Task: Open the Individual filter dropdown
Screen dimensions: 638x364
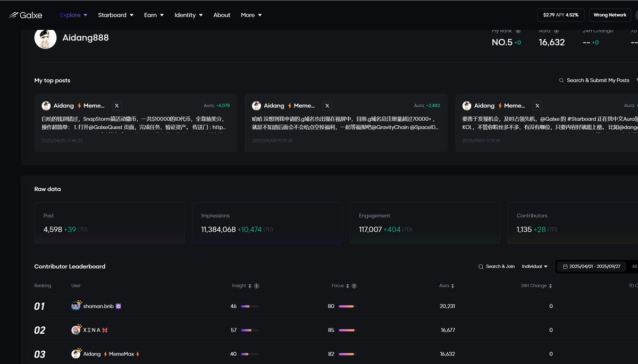Action: click(x=534, y=266)
